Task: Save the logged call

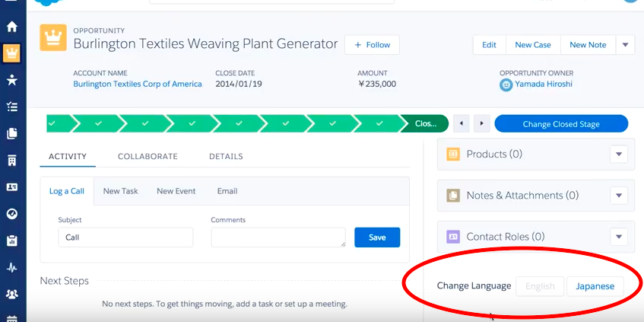Action: [x=377, y=238]
